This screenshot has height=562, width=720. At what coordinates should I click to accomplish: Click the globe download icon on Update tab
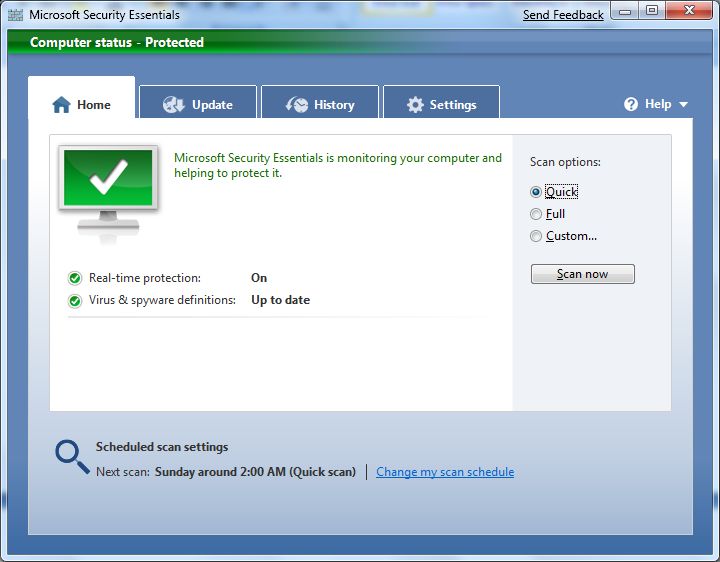[x=174, y=105]
